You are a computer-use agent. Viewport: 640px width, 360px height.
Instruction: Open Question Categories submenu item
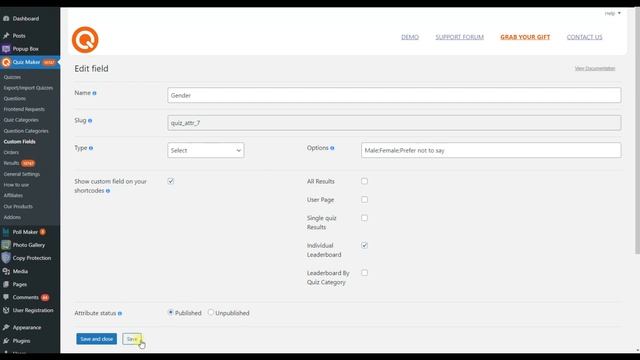click(x=26, y=131)
